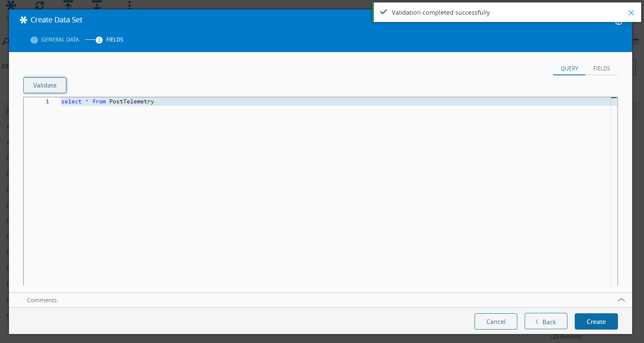
Task: Cancel the Create Data Set dialog
Action: pyautogui.click(x=496, y=321)
